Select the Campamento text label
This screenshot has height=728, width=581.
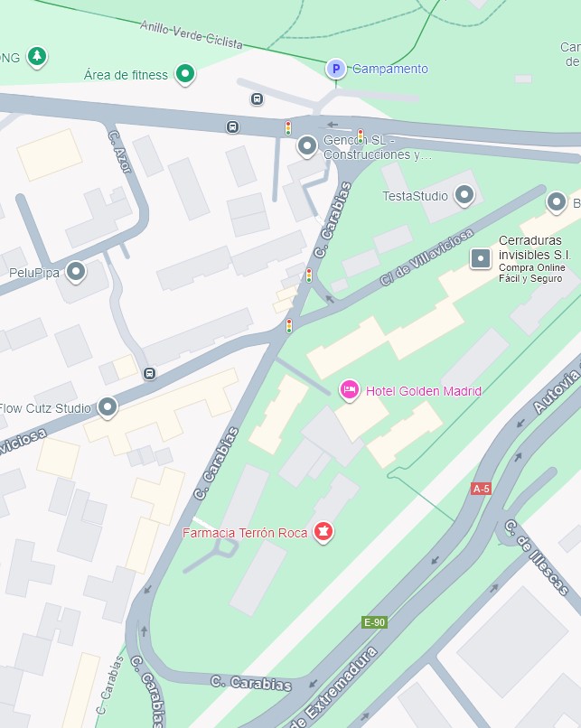click(x=390, y=69)
